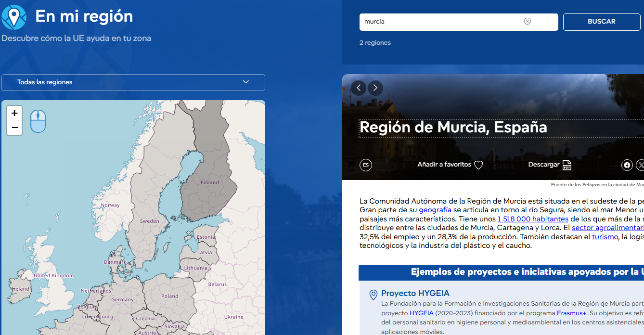Viewport: 644px width, 335px height.
Task: Open the ES language selector
Action: pyautogui.click(x=366, y=165)
